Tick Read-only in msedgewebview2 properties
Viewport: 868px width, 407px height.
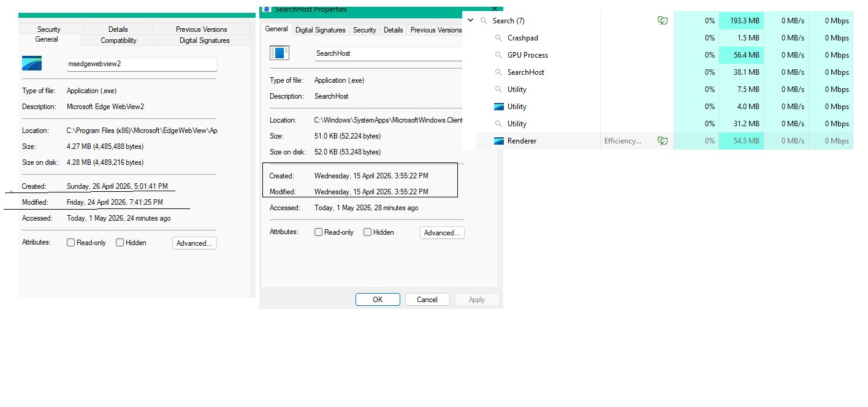[71, 243]
